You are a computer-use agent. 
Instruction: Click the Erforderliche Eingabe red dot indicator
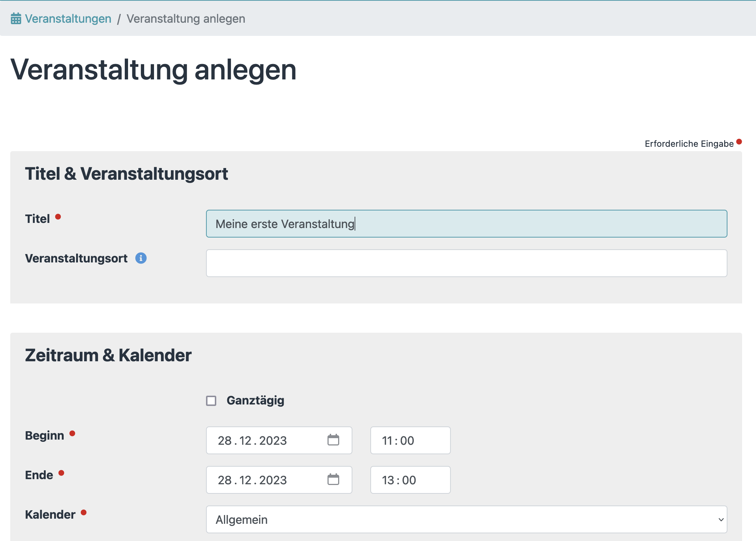tap(739, 142)
